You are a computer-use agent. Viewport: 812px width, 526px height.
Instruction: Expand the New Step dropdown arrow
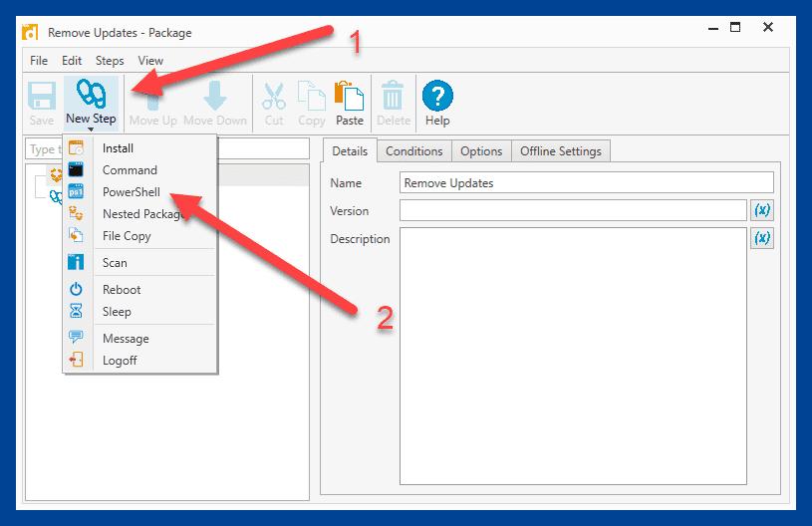(91, 129)
